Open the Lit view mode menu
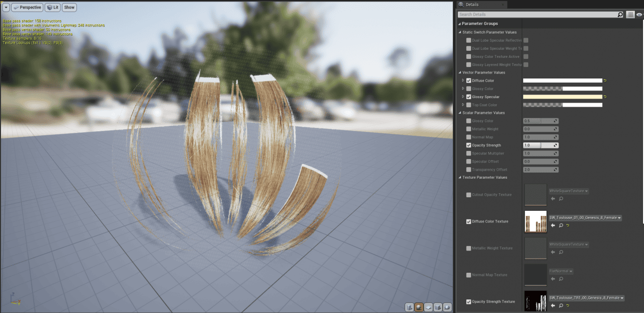Viewport: 644px width, 313px height. click(x=52, y=7)
